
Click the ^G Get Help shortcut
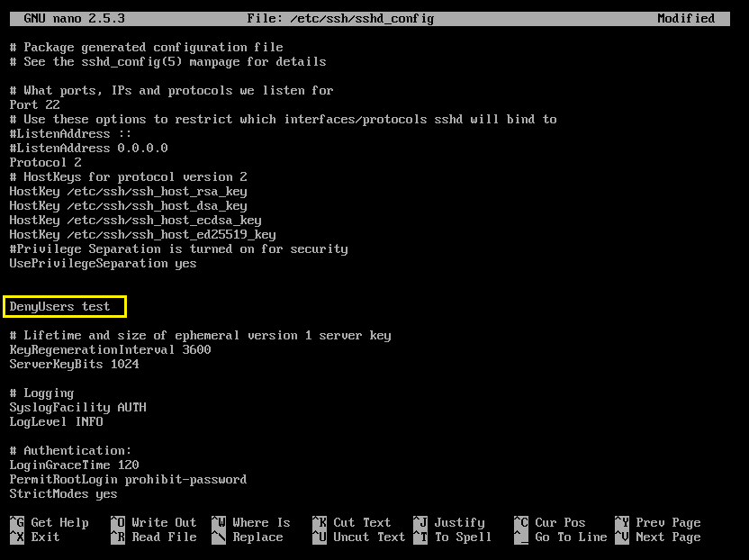point(50,522)
